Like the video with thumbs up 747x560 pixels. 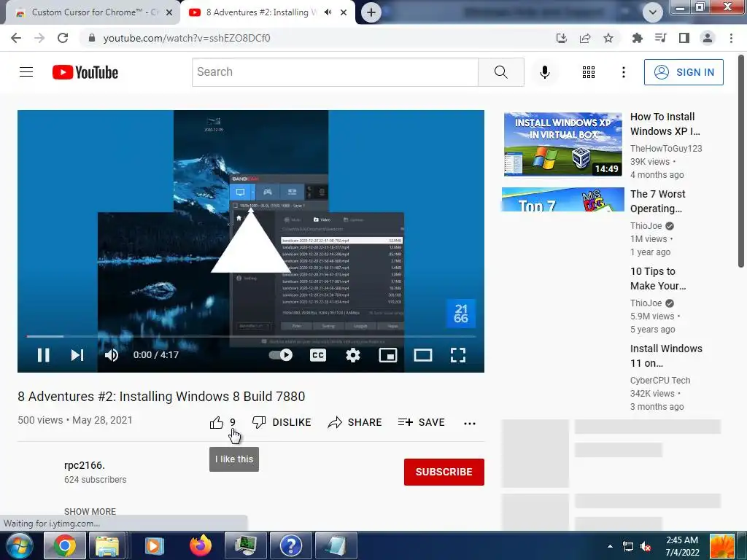(222, 422)
